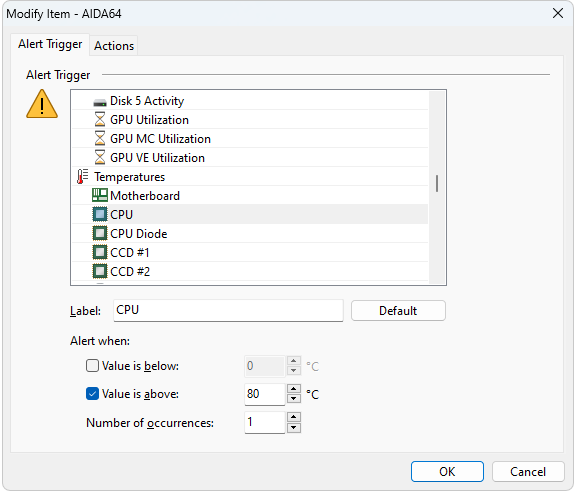Select the Disk 5 Activity drive icon

[x=100, y=102]
